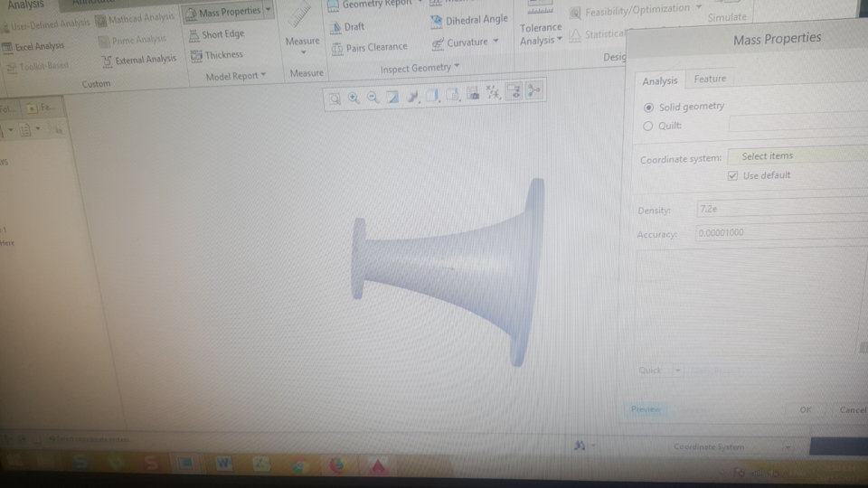Viewport: 868px width, 488px height.
Task: Open the Analysis ribbon tab
Action: [x=25, y=5]
